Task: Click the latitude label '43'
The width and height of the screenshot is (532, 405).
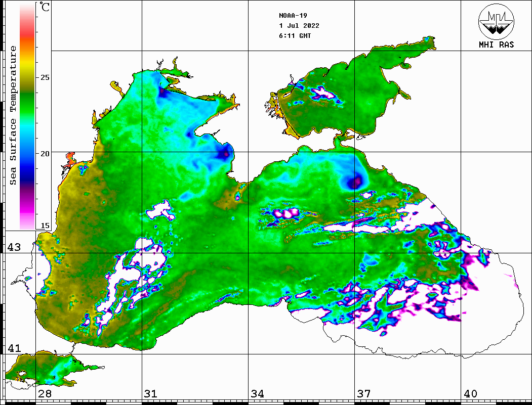Action: click(x=14, y=247)
